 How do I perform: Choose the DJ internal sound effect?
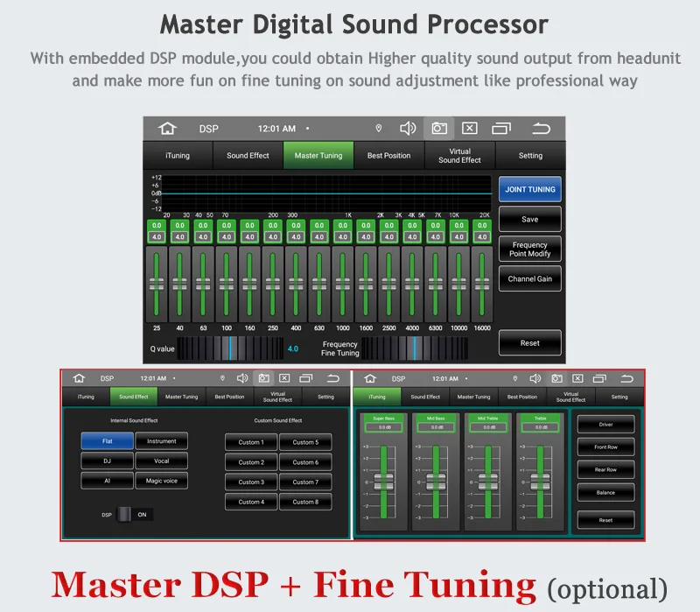107,461
